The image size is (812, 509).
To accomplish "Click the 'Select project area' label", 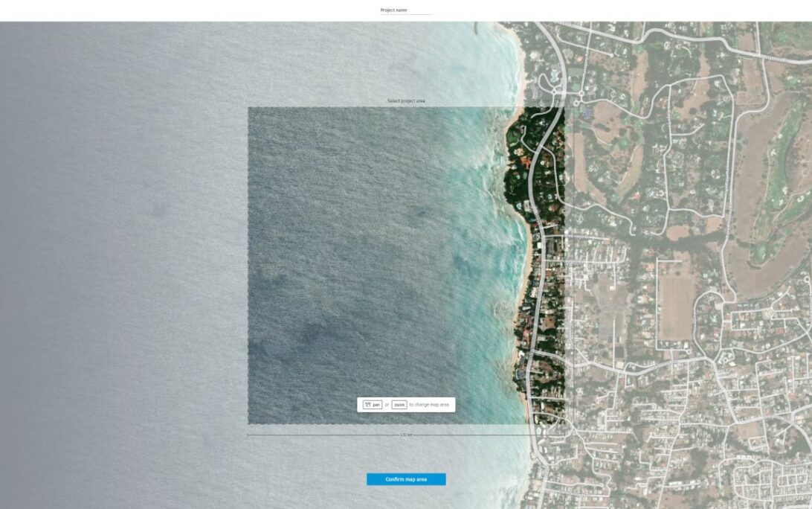I will (x=406, y=100).
